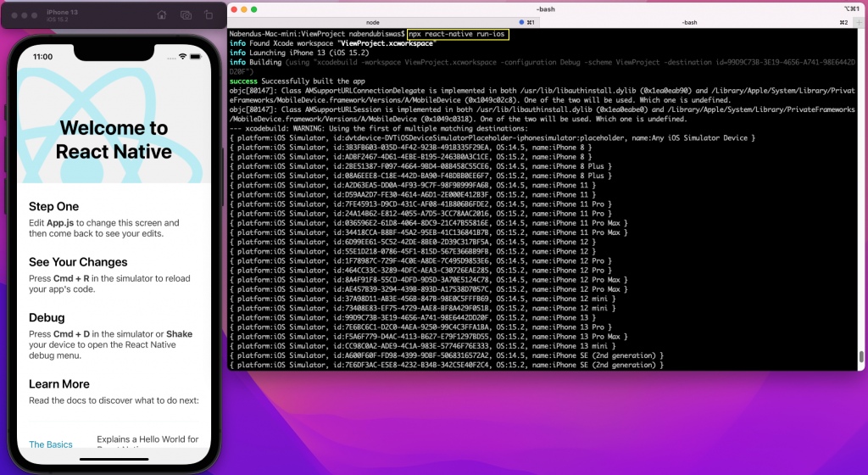This screenshot has height=475, width=868.
Task: Click the iPhone 13 mini row
Action: click(x=422, y=346)
